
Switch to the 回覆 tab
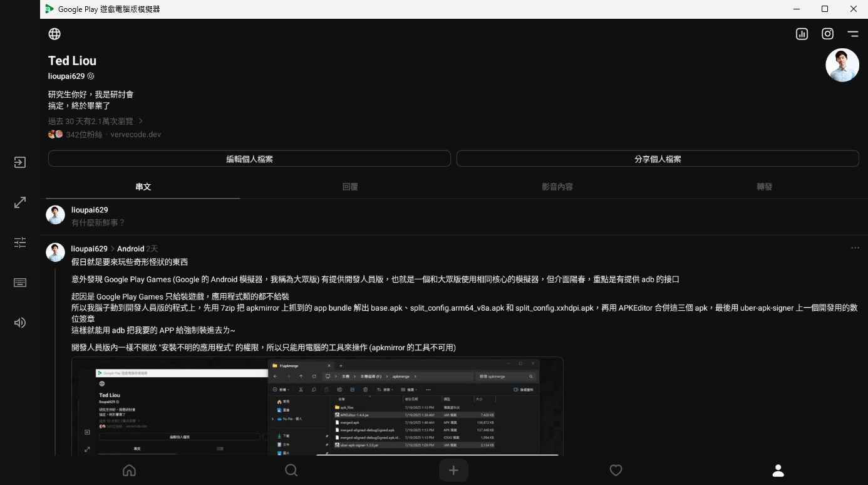[350, 187]
